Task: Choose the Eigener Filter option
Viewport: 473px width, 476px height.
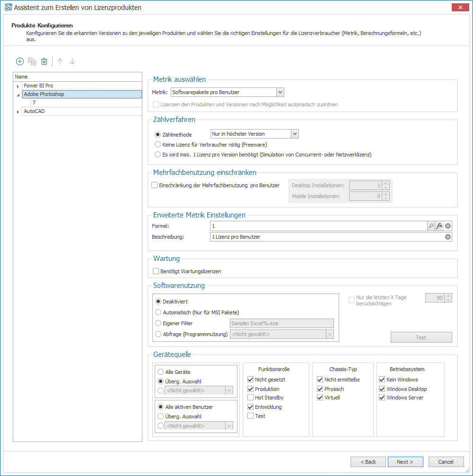Action: point(158,323)
